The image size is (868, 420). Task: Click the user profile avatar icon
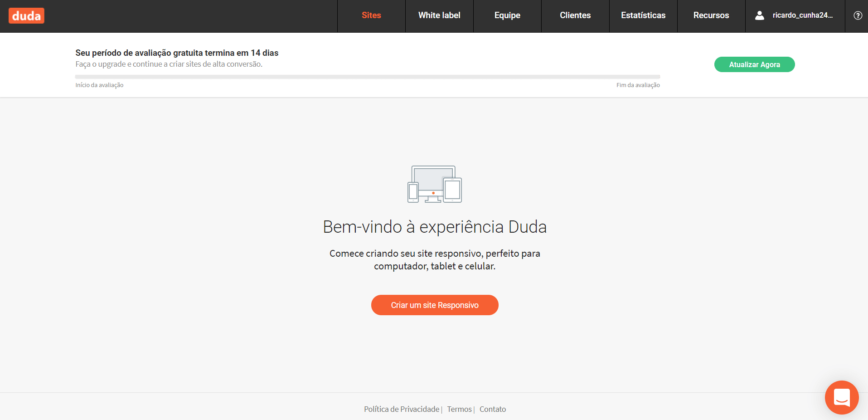click(x=760, y=15)
